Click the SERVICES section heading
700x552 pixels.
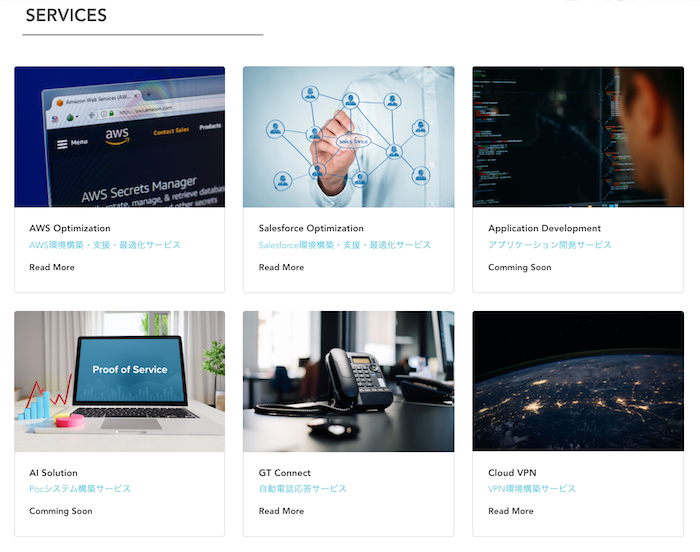pos(66,16)
